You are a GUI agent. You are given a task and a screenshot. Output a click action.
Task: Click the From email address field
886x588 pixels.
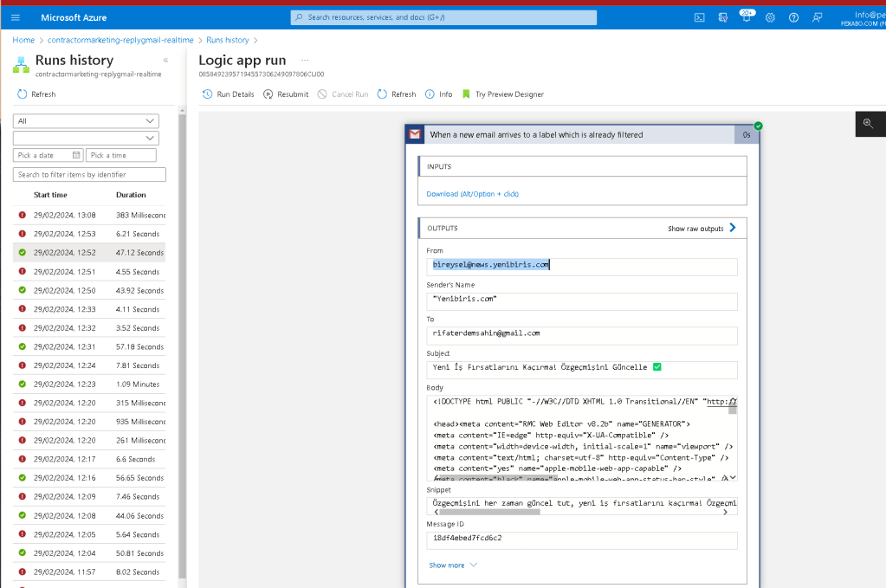pyautogui.click(x=582, y=268)
